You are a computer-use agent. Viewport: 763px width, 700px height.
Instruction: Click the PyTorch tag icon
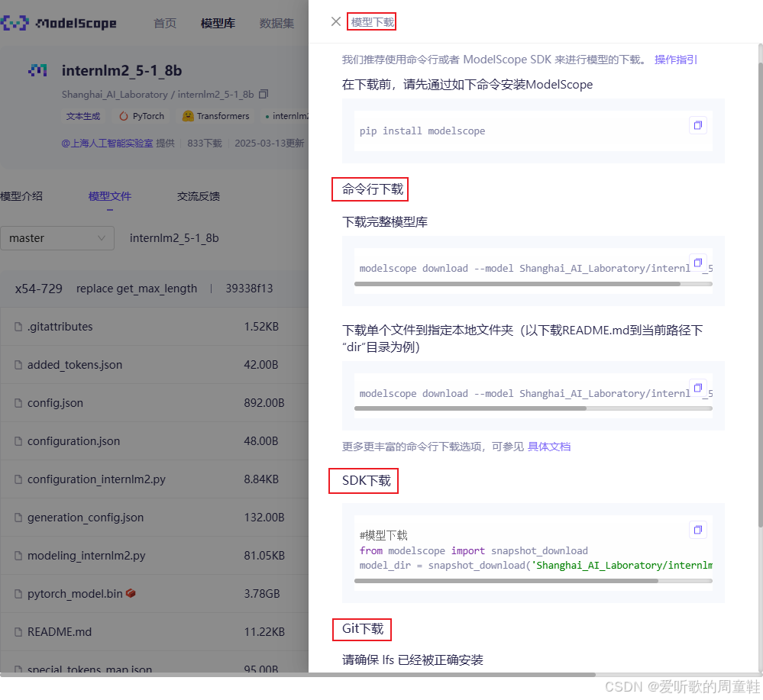click(x=124, y=116)
